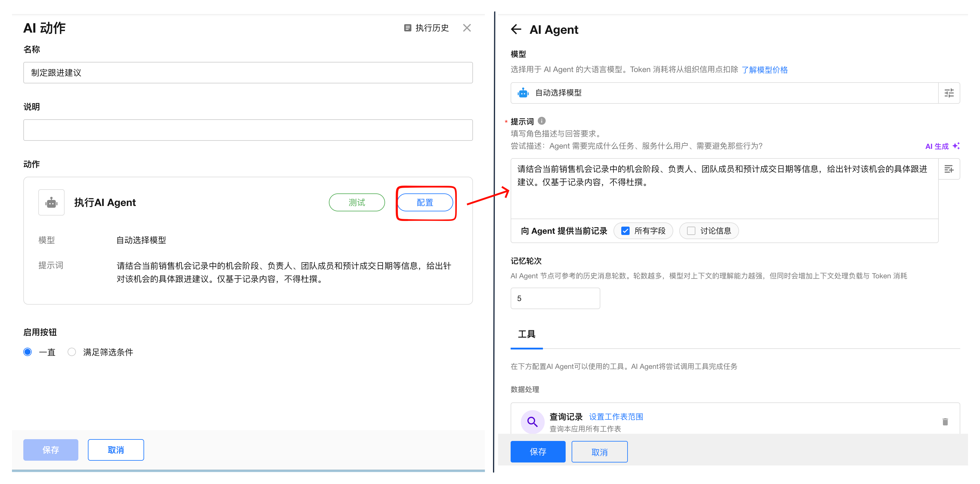The width and height of the screenshot is (980, 484).
Task: Click the green 测试 button
Action: click(x=356, y=202)
